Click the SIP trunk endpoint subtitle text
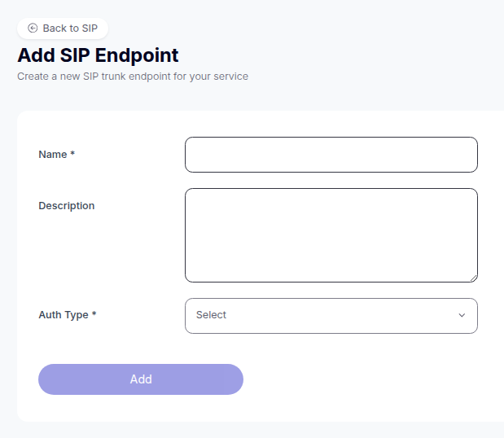This screenshot has width=504, height=438. tap(133, 77)
